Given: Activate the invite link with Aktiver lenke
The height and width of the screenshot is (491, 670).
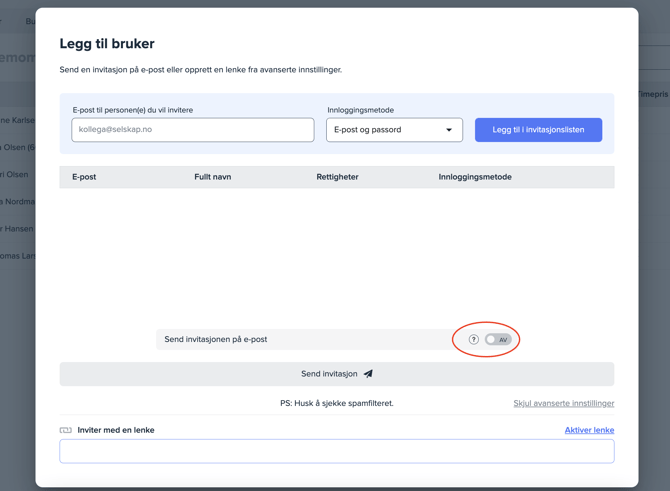Looking at the screenshot, I should 589,430.
